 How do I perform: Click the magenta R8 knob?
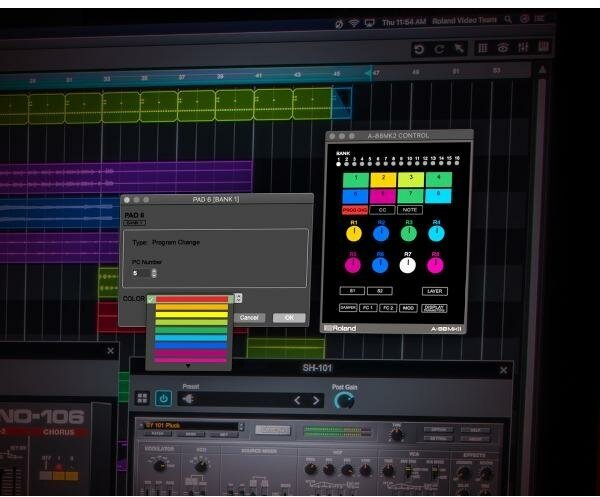point(435,265)
